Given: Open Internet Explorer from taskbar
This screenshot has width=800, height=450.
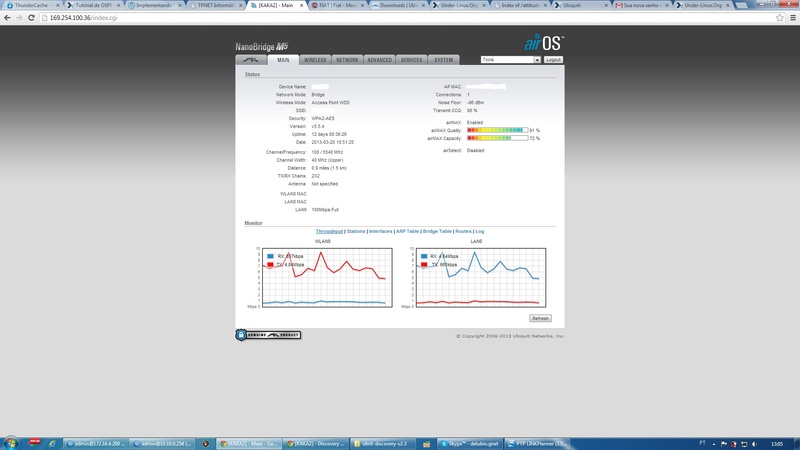Looking at the screenshot, I should click(x=52, y=443).
